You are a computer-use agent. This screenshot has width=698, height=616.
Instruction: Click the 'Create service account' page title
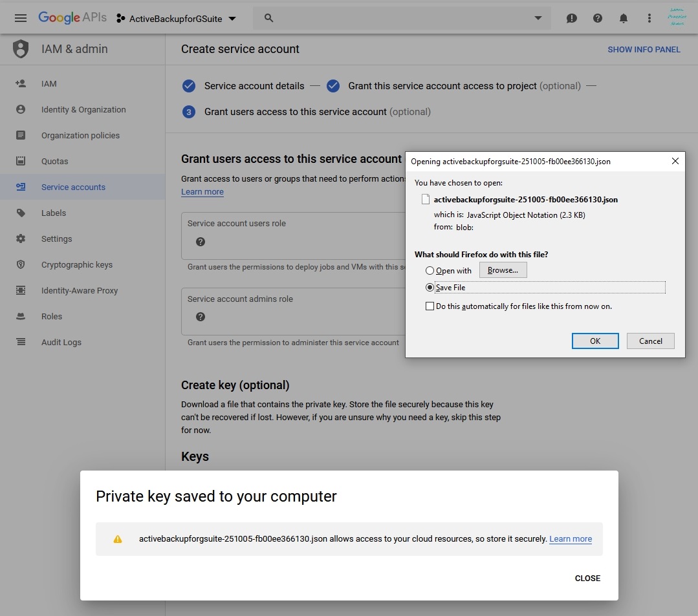(240, 49)
